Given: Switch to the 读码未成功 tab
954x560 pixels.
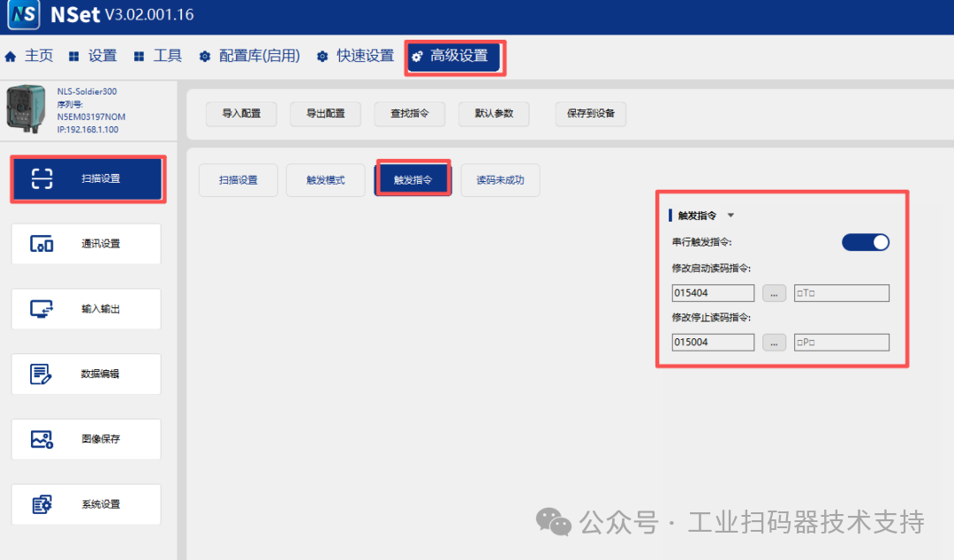Looking at the screenshot, I should (500, 180).
